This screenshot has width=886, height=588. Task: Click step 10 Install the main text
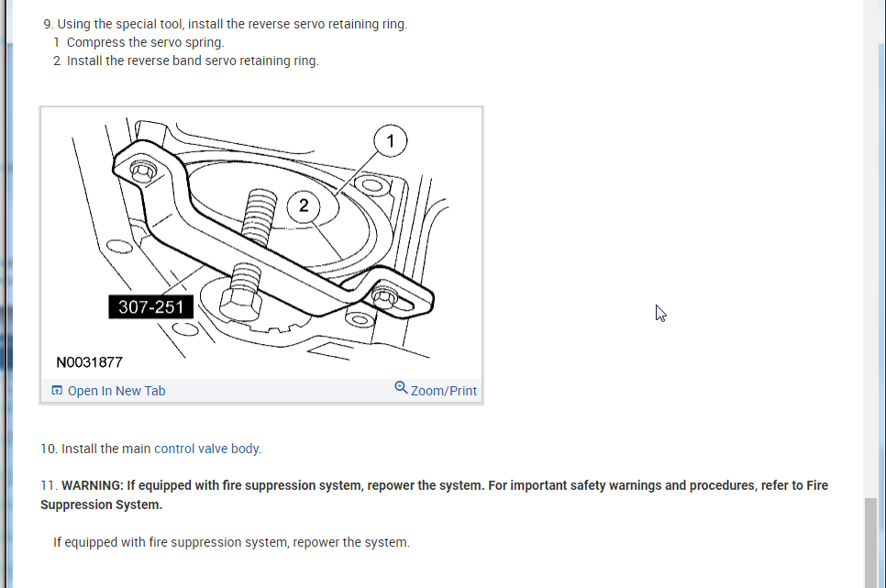(105, 449)
